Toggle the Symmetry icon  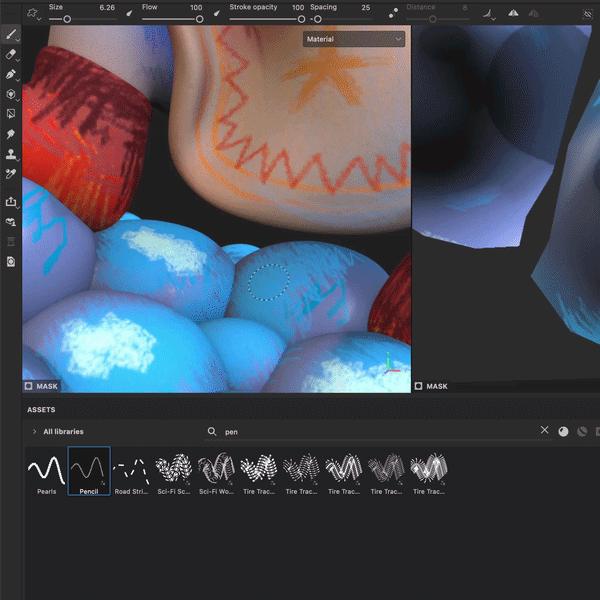(513, 14)
